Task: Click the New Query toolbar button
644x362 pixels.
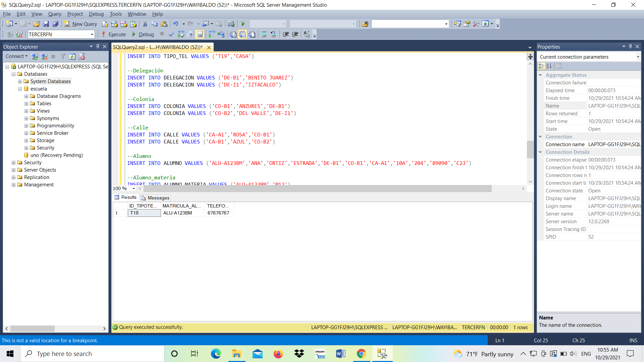Action: (80, 24)
